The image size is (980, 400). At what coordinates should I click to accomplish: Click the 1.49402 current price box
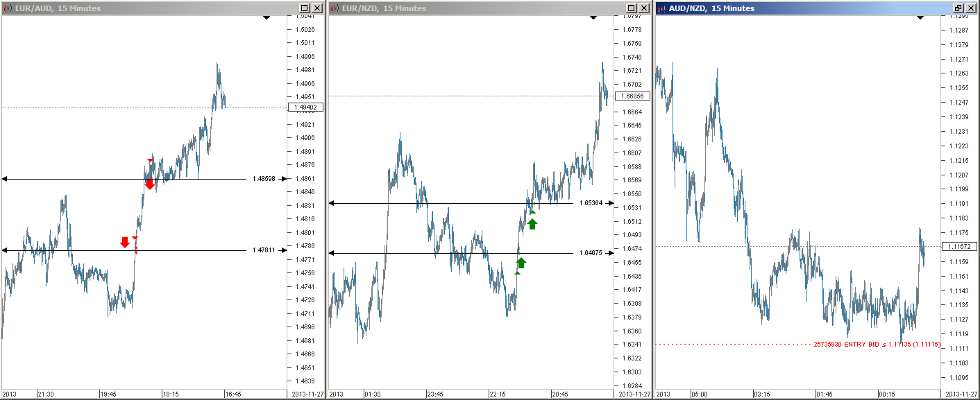point(305,107)
